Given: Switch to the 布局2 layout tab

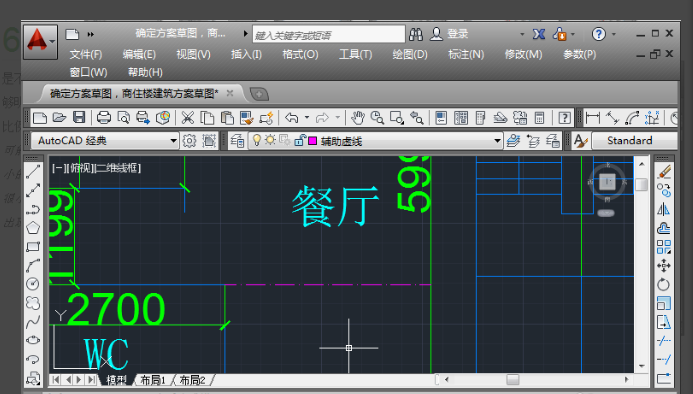Looking at the screenshot, I should click(193, 380).
